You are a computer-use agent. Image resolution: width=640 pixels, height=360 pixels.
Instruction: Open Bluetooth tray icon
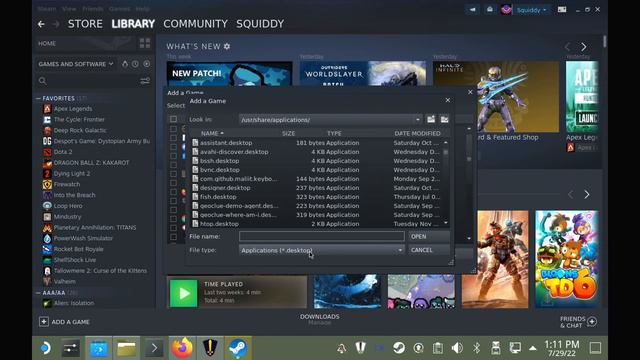tap(476, 348)
